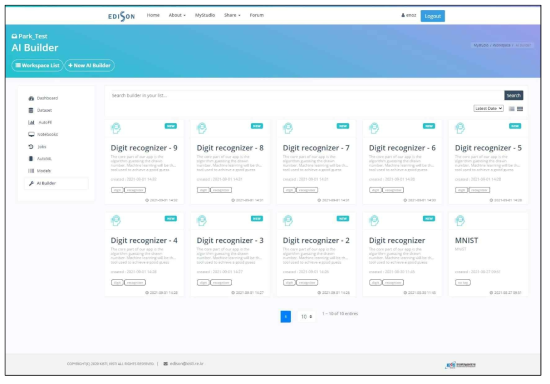Click the Models list icon in sidebar
The width and height of the screenshot is (550, 384).
coord(31,171)
